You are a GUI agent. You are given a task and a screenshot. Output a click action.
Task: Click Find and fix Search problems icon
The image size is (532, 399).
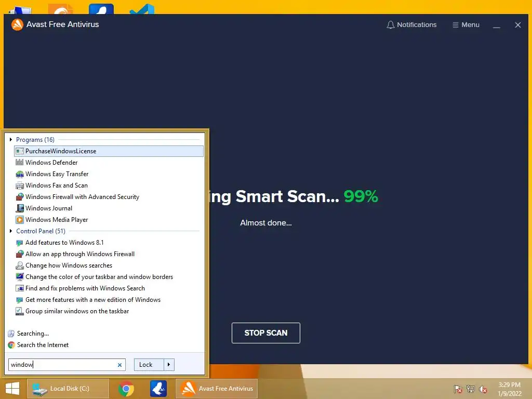tap(20, 288)
